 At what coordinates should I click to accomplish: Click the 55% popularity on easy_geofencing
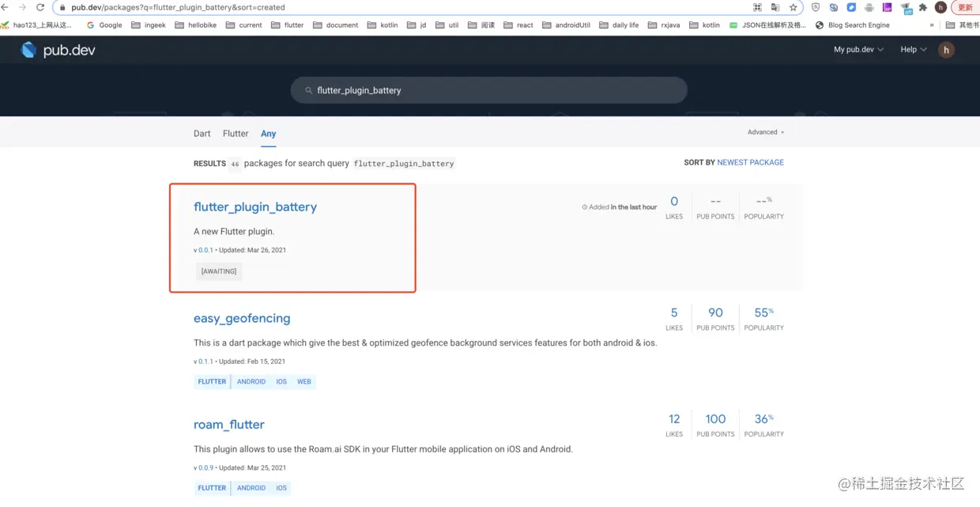click(x=764, y=313)
